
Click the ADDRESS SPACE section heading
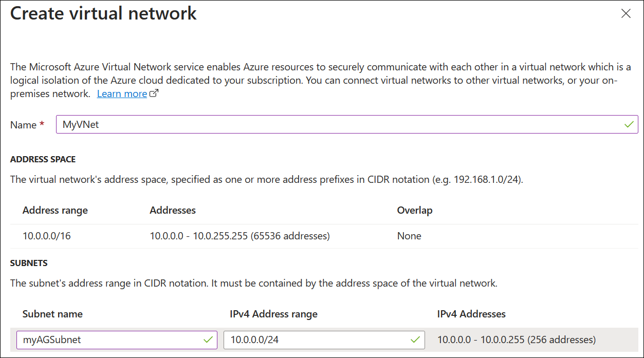click(43, 159)
